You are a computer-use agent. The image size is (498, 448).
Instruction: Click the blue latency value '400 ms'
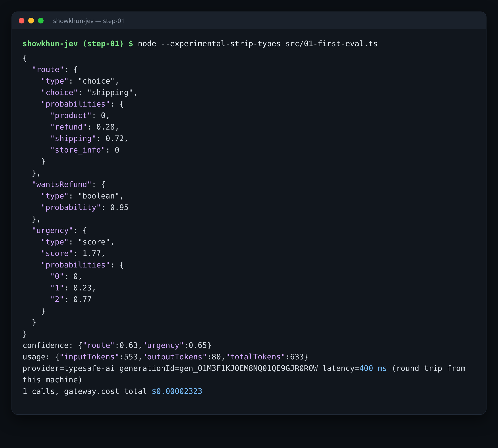(x=373, y=368)
